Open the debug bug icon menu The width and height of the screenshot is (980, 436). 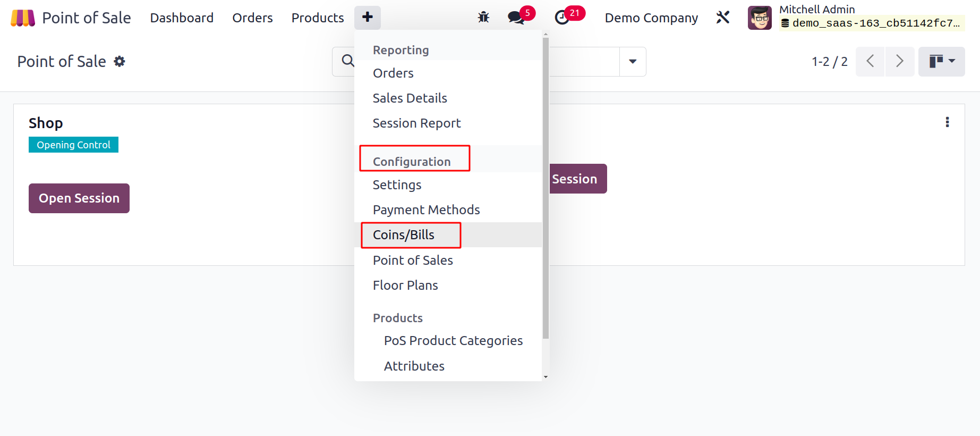tap(483, 18)
